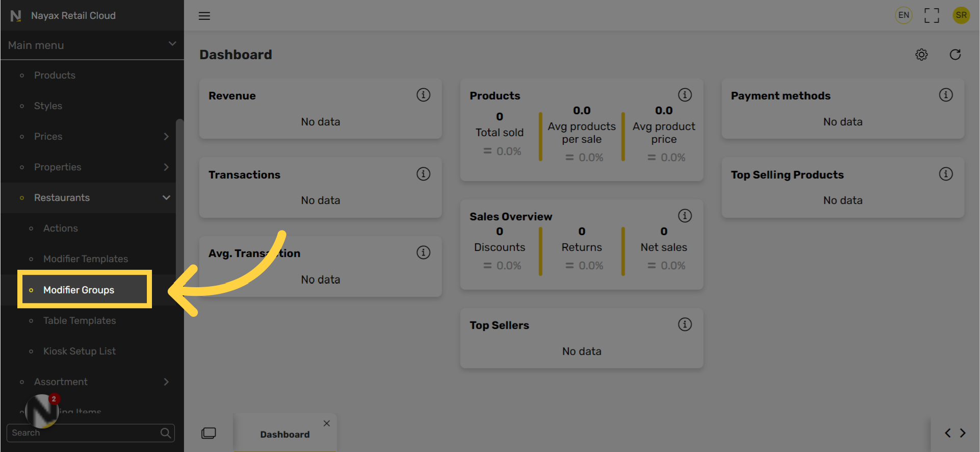Collapse the Main menu dropdown
Screen dimensions: 980x452
point(172,44)
